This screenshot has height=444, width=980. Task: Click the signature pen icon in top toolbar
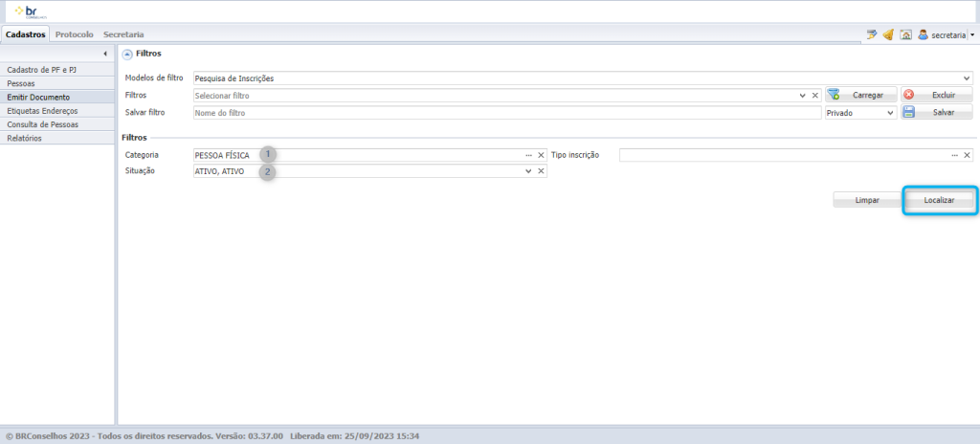(871, 35)
